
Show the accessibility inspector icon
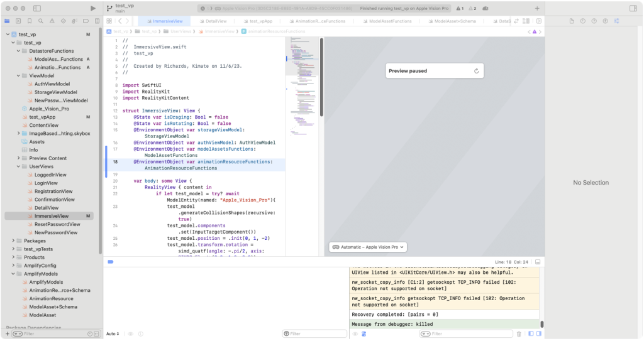click(x=606, y=21)
